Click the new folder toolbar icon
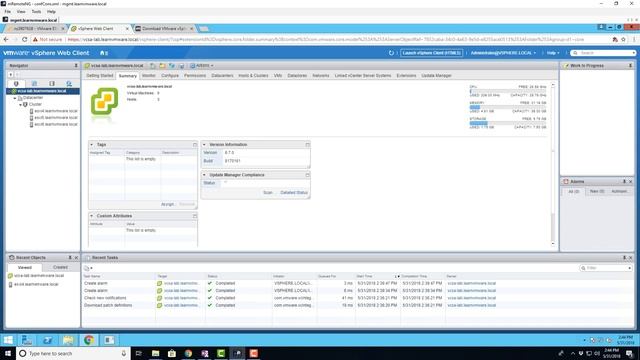The height and width of the screenshot is (360, 640). (x=162, y=66)
